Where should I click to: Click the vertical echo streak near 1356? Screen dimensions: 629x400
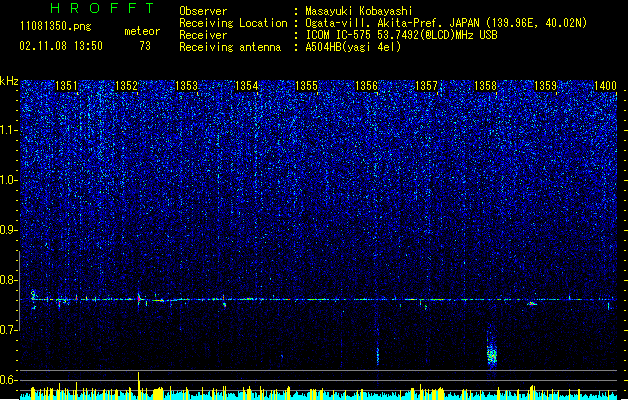point(377,355)
